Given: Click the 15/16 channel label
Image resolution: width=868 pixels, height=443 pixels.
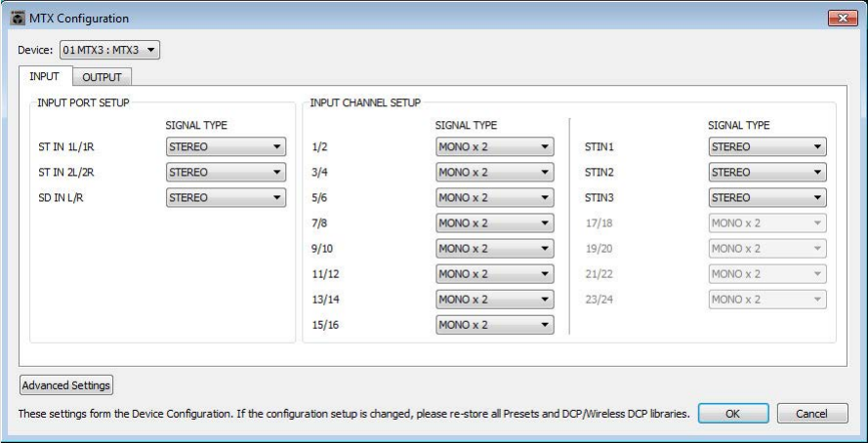Looking at the screenshot, I should coord(325,325).
